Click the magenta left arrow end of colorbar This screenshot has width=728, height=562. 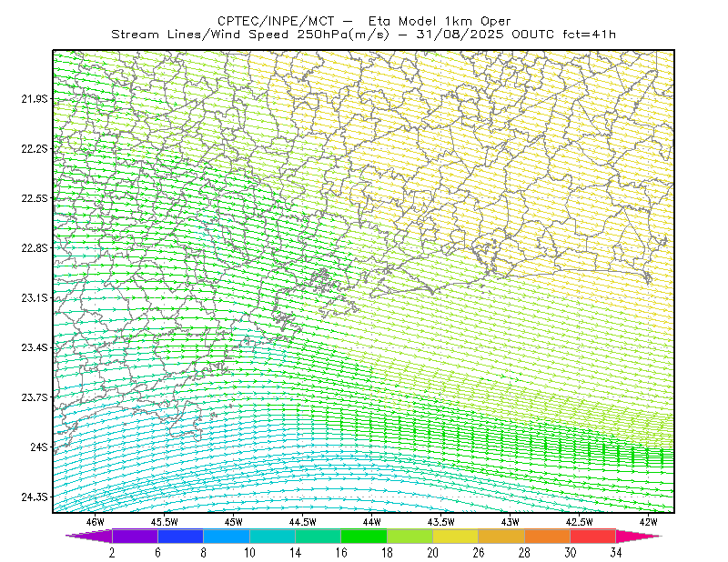[x=88, y=536]
